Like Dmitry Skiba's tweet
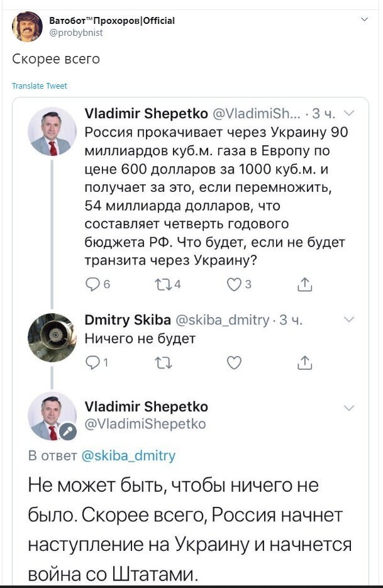The width and height of the screenshot is (383, 588). [x=234, y=363]
